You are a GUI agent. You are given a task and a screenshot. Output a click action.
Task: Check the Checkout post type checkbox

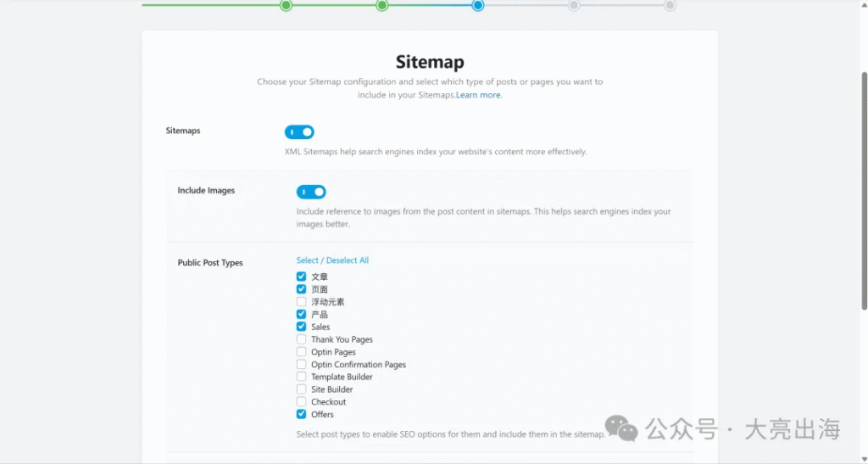coord(301,401)
